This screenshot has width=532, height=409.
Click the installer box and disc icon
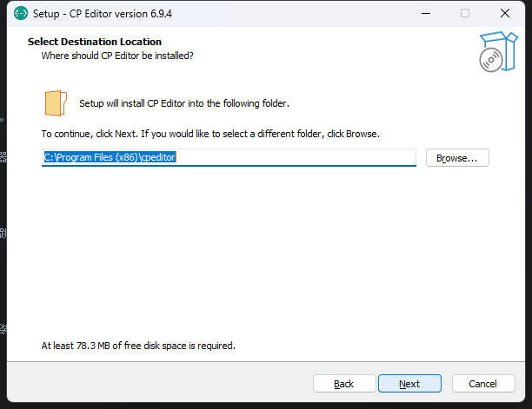coord(498,51)
